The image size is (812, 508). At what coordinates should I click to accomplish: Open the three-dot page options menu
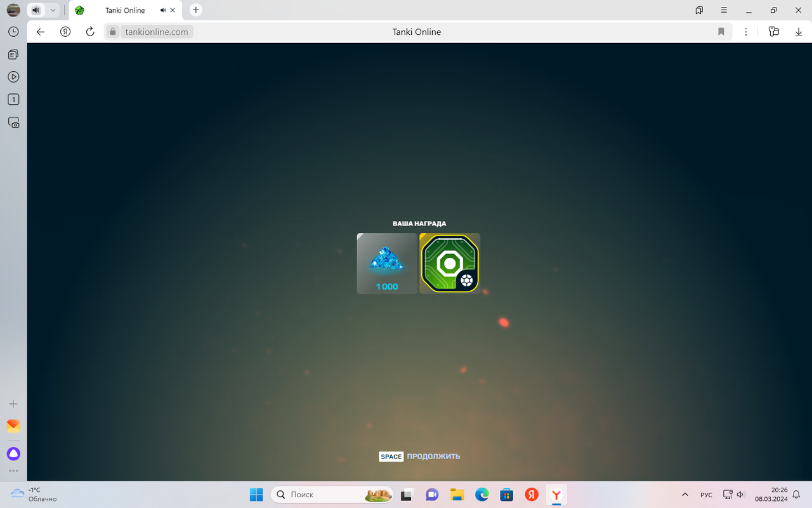(746, 32)
